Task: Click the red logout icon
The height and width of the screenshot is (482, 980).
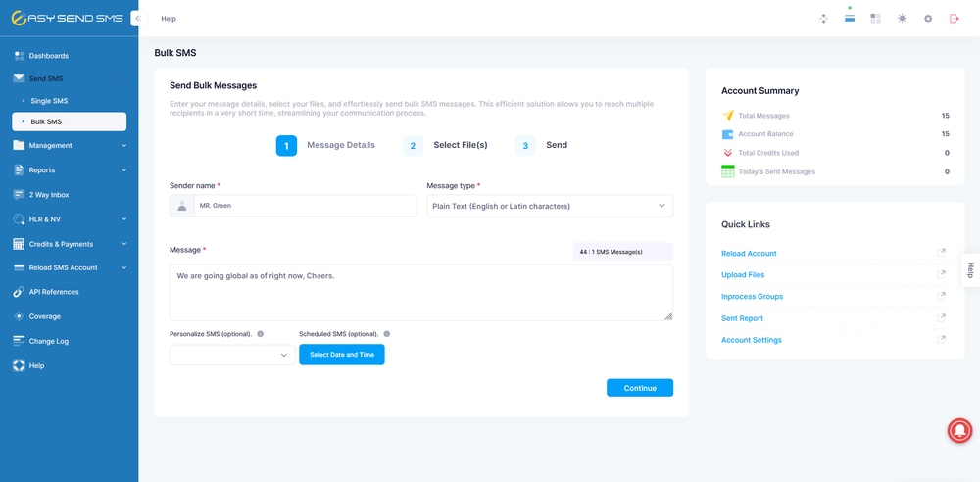Action: coord(955,19)
